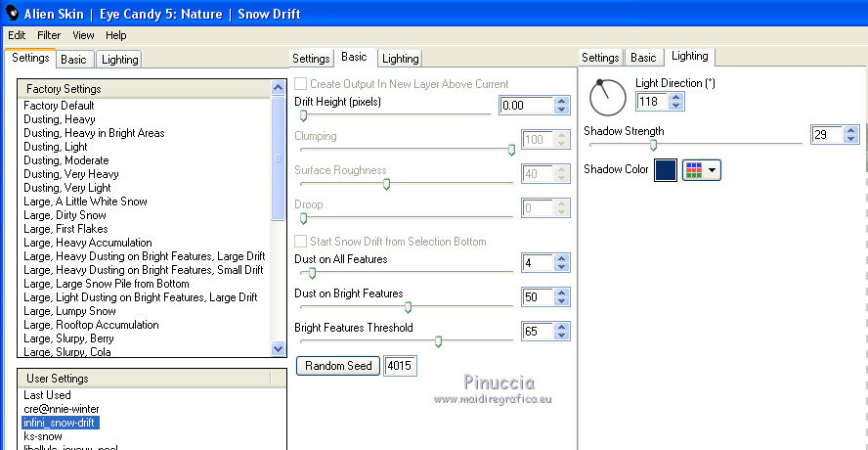
Task: Open the color palette grid button
Action: pos(702,170)
